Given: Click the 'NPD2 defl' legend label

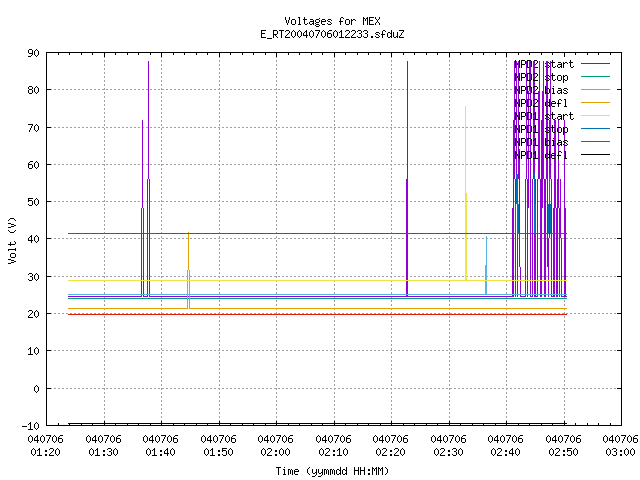Looking at the screenshot, I should pos(541,103).
